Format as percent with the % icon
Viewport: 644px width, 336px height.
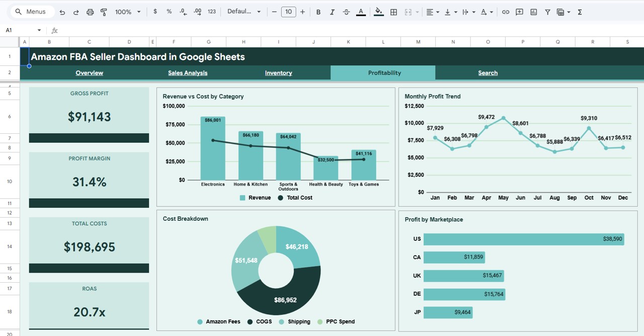[169, 12]
